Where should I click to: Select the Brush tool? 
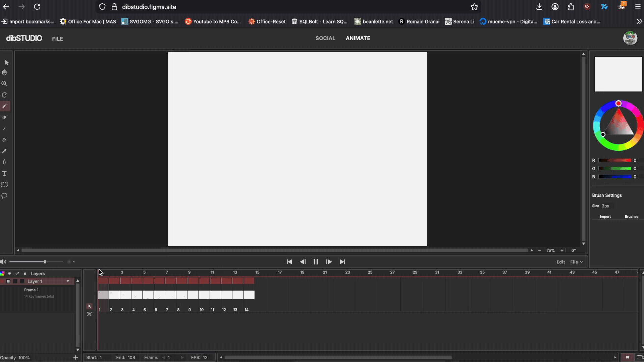pos(4,106)
